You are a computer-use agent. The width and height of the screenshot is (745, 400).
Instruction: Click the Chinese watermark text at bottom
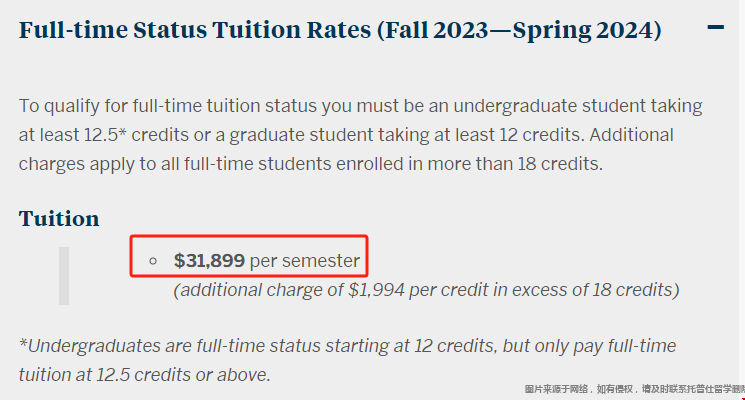tap(634, 389)
